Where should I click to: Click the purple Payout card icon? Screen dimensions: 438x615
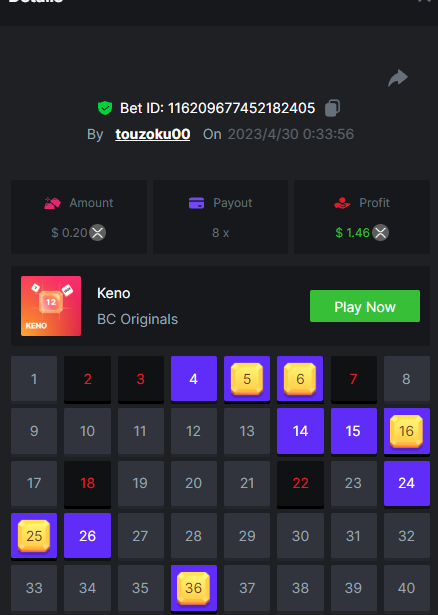(x=196, y=203)
